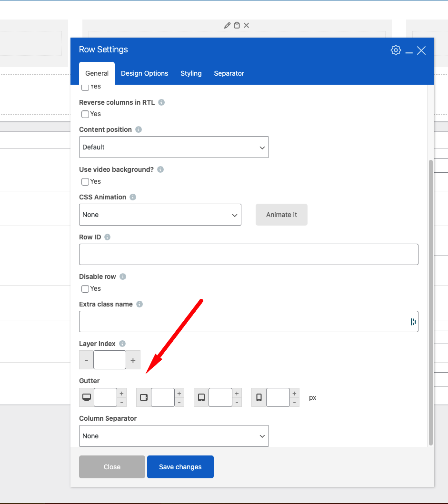Click the portrait tablet Gutter input field
The image size is (448, 504).
[x=220, y=397]
